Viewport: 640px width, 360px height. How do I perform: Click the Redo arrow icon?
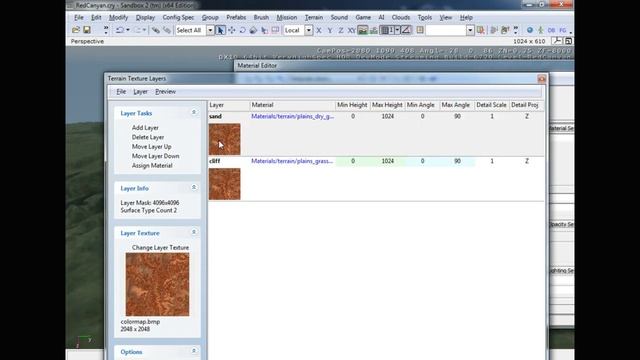138,30
